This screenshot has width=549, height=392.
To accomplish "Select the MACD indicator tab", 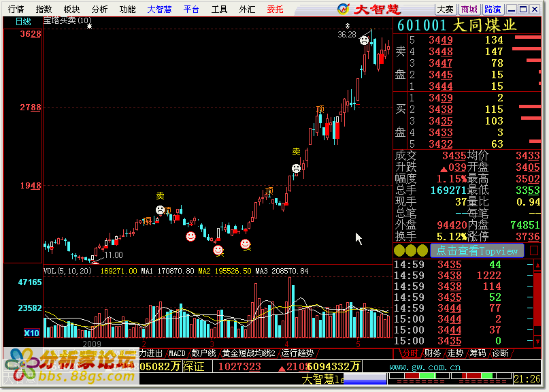I will (177, 353).
